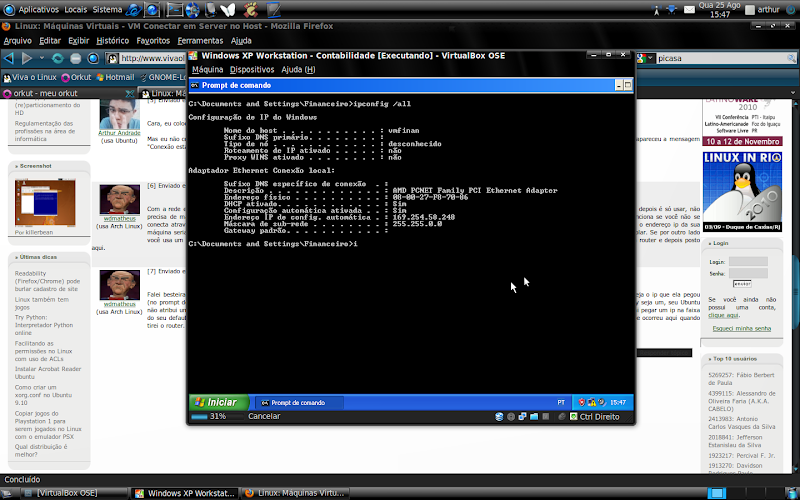Click the Senha password field on Viva o Linux

pyautogui.click(x=748, y=273)
